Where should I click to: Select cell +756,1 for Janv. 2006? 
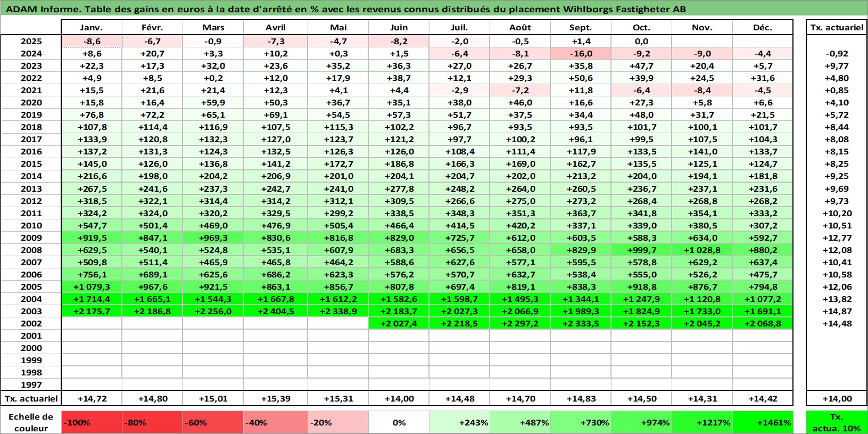[92, 274]
